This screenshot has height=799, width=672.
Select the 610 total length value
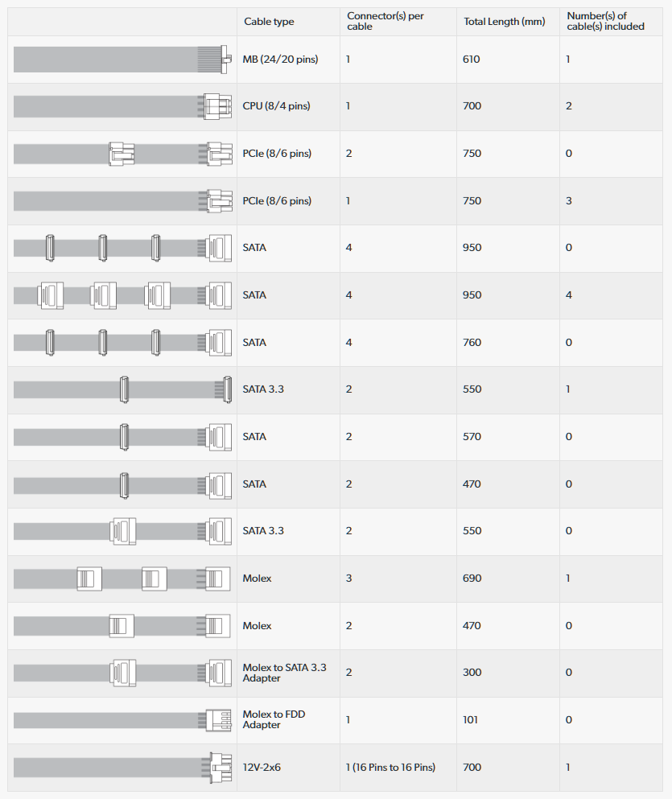click(472, 60)
